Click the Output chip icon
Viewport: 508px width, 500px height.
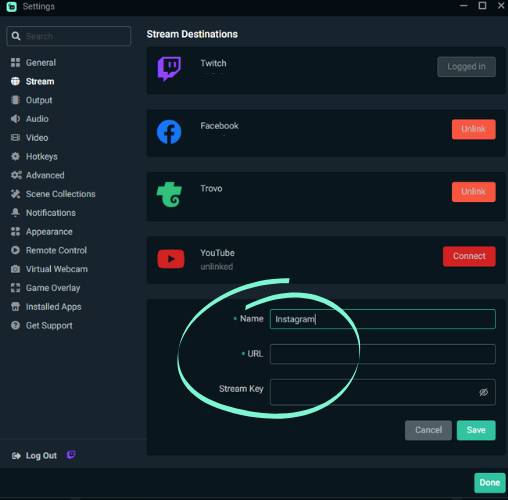[x=15, y=100]
